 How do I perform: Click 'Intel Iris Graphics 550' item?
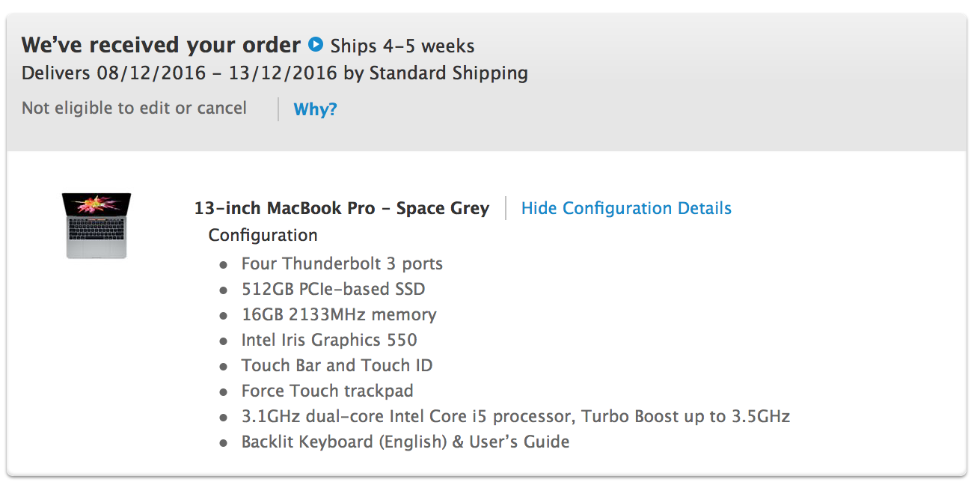pyautogui.click(x=329, y=340)
